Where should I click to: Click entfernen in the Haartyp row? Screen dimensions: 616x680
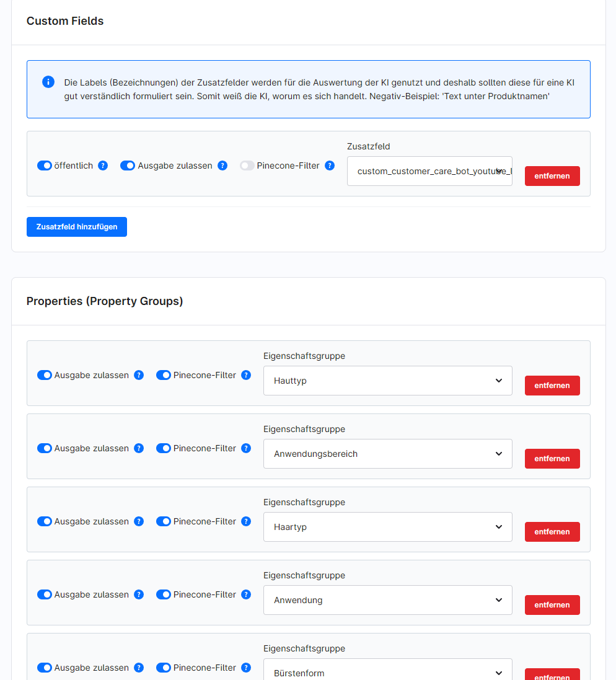tap(552, 532)
